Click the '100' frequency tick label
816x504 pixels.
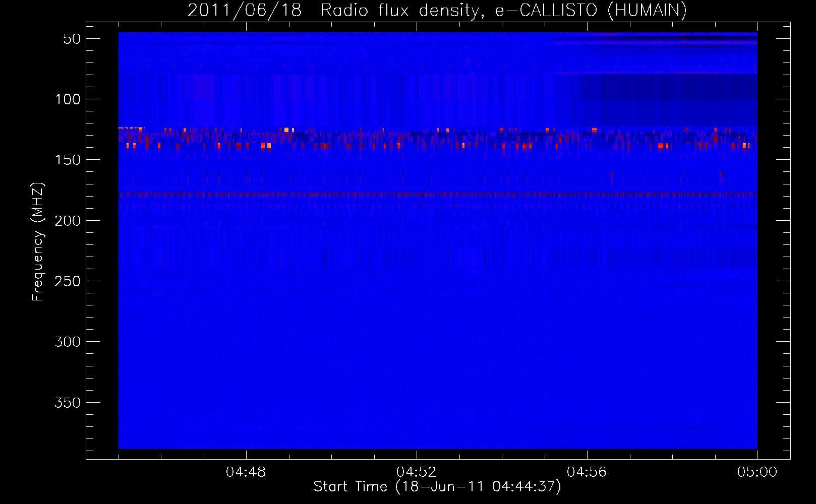(x=68, y=99)
